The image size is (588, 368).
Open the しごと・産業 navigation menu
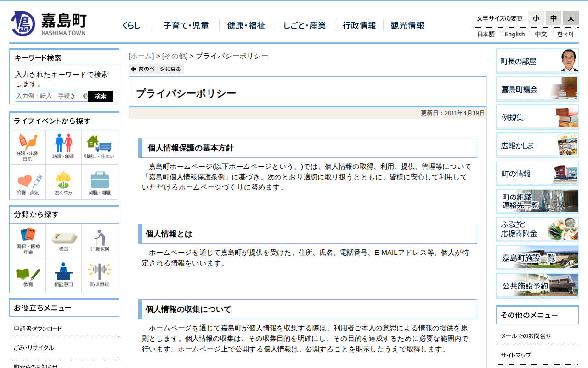coord(305,26)
